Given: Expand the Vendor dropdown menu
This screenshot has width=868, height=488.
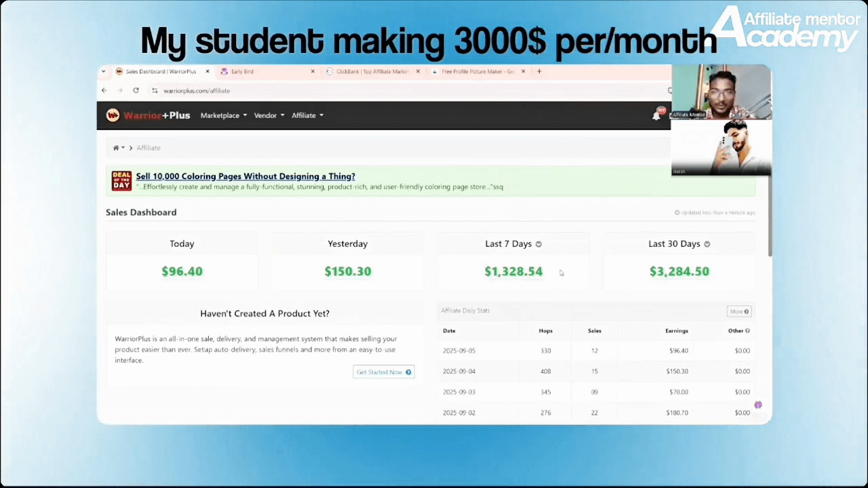Looking at the screenshot, I should pos(269,115).
